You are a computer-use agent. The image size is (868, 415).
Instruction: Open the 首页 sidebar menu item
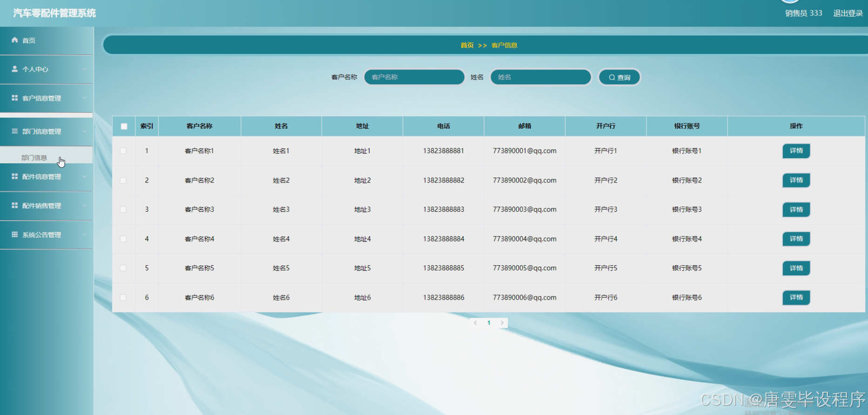[x=47, y=40]
